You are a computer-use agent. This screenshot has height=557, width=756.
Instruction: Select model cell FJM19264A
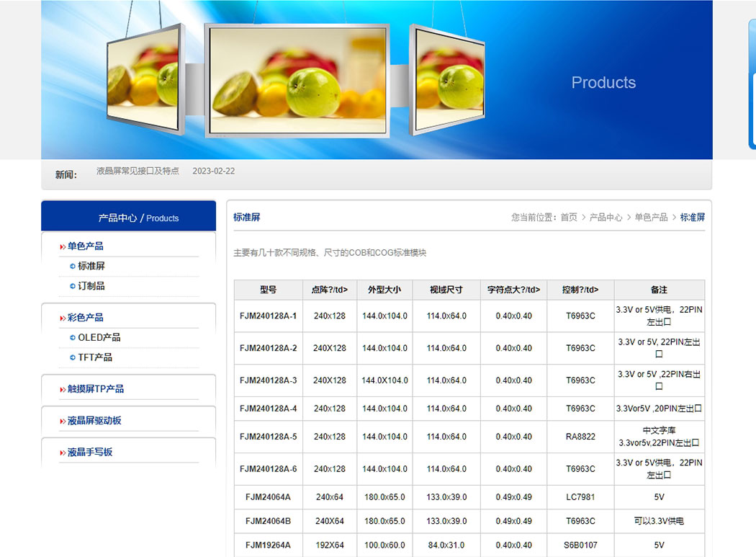[268, 545]
